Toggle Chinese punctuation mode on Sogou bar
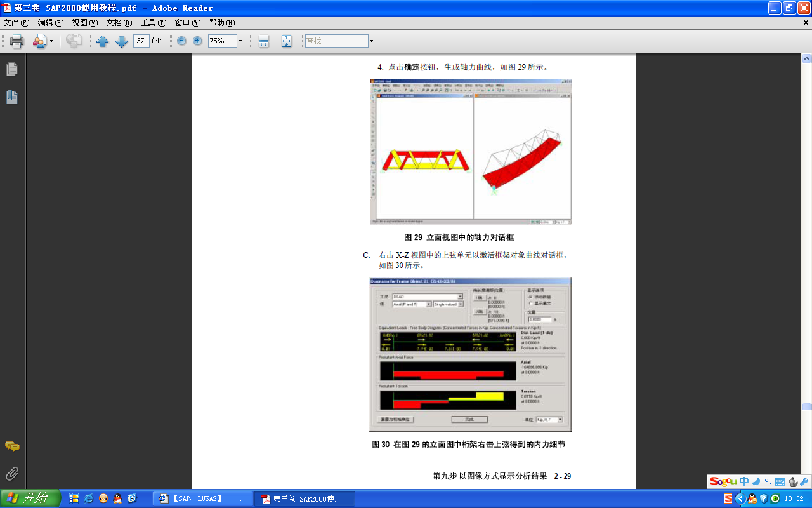812x508 pixels. pyautogui.click(x=768, y=482)
